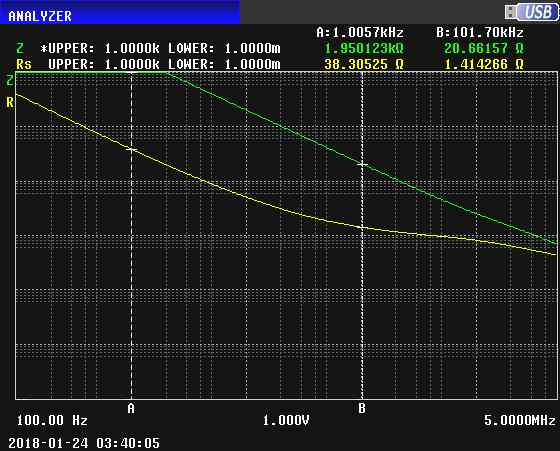Click cursor B frequency readout 101.70kHz
Screen dimensions: 560x451
[488, 33]
